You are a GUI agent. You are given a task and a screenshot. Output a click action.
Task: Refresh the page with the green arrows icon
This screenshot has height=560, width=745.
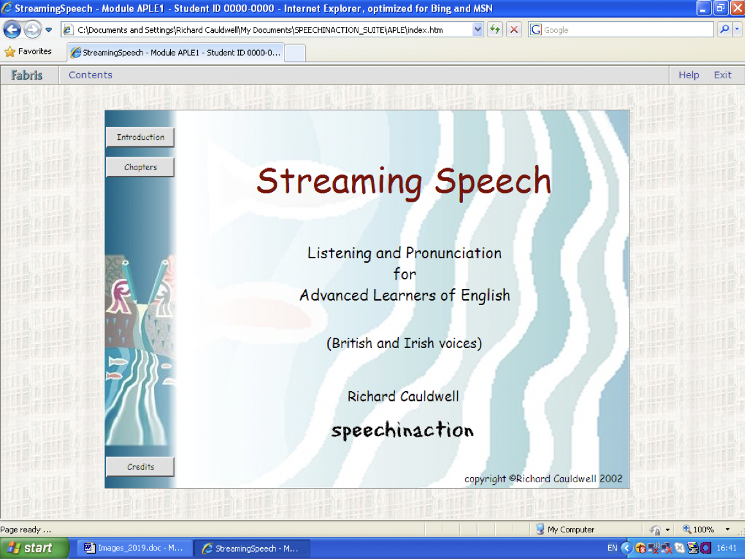coord(495,30)
